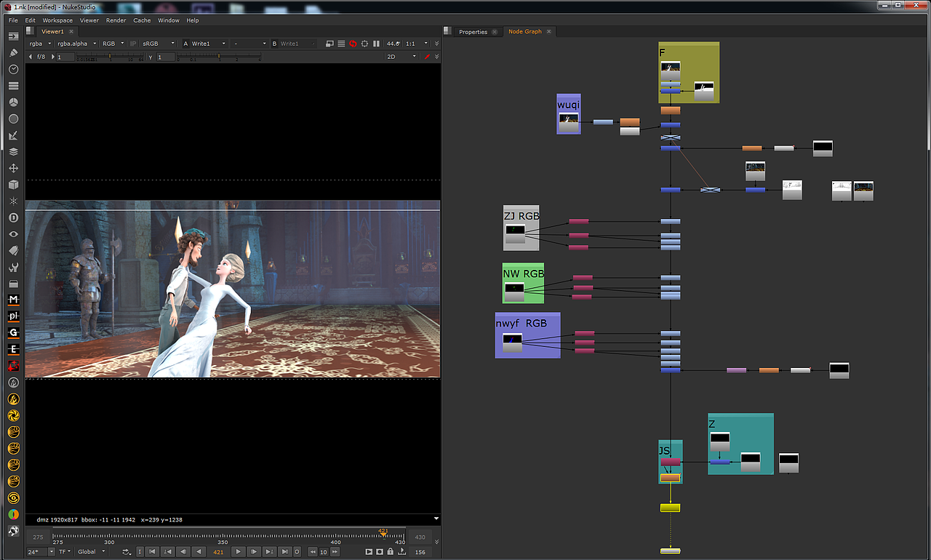Open the ToolSets menu (wrench icon)
931x560 pixels.
point(13,267)
